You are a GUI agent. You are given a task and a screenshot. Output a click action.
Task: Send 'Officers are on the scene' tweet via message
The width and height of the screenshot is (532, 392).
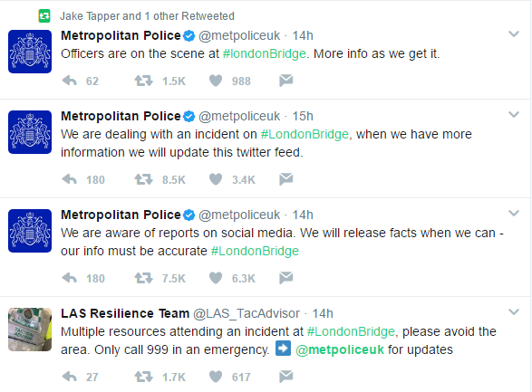coord(286,81)
